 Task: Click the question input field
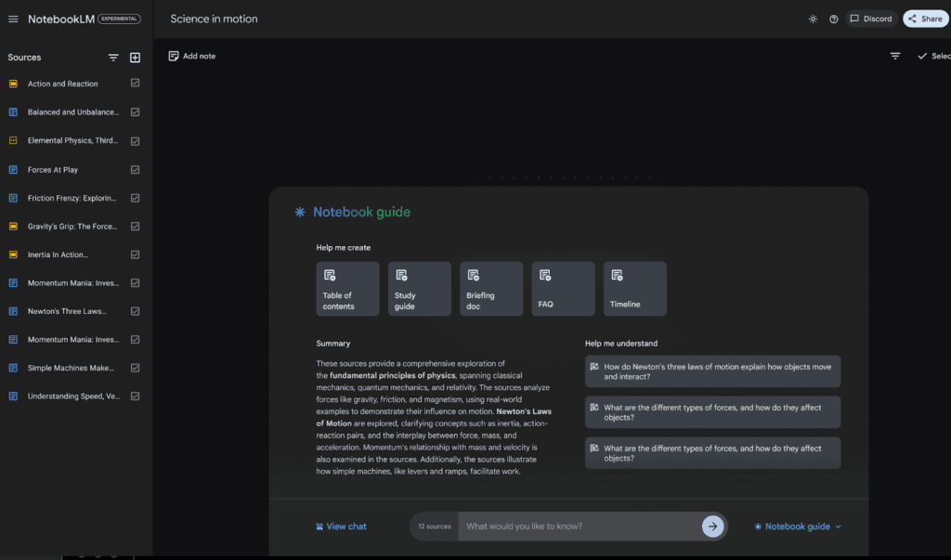(580, 526)
